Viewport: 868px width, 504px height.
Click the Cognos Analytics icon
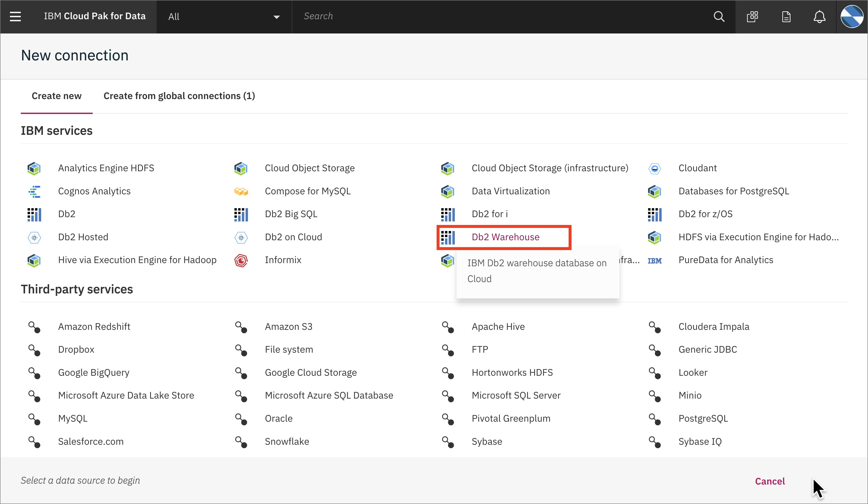(34, 191)
